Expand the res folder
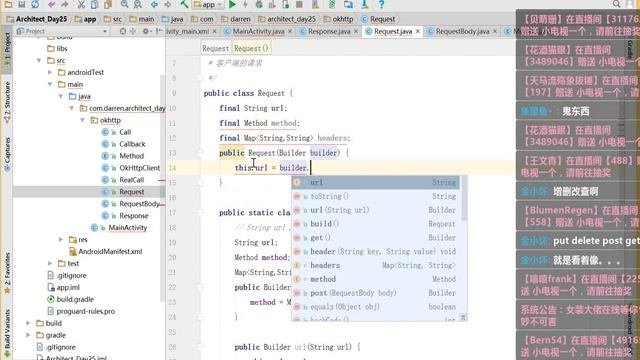Viewport: 640px width, 360px height. [61, 240]
